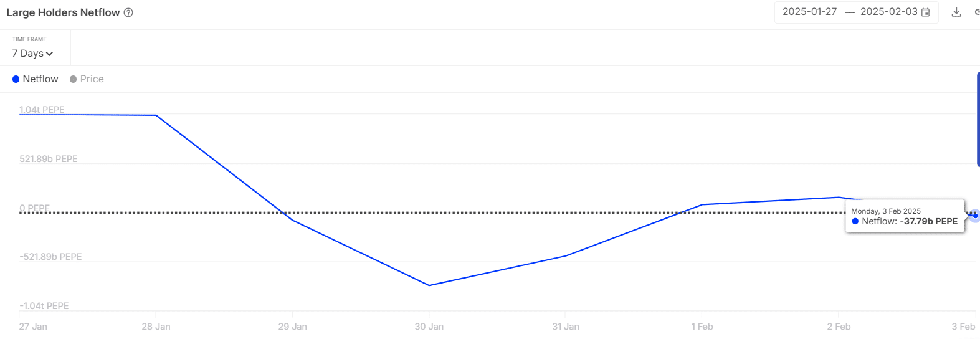Image resolution: width=980 pixels, height=339 pixels.
Task: Click the Netflow line's 28 Jan peak
Action: pyautogui.click(x=156, y=115)
